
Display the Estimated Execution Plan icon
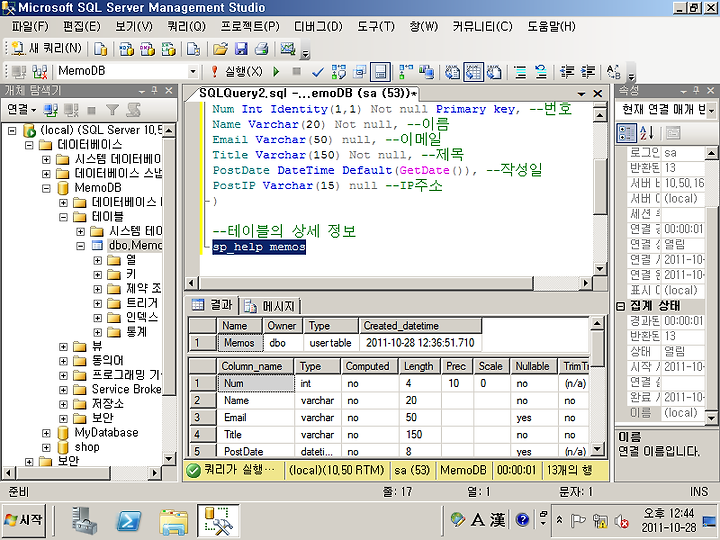(339, 72)
